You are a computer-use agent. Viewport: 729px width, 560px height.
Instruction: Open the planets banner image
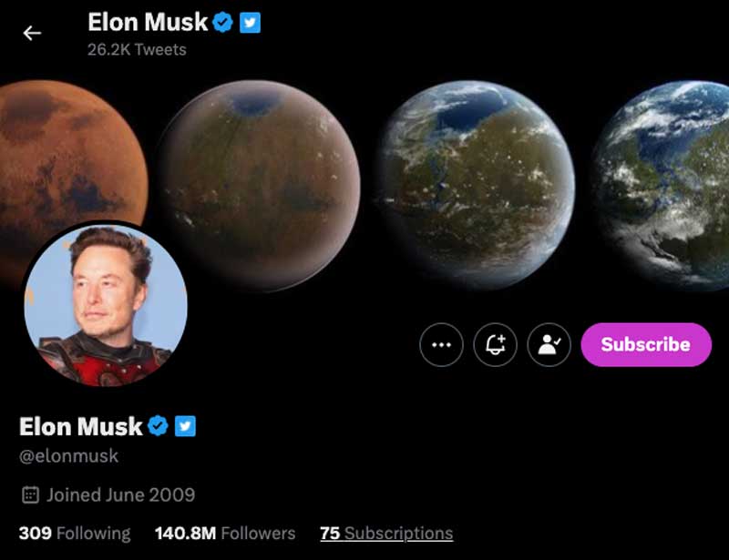[x=364, y=186]
